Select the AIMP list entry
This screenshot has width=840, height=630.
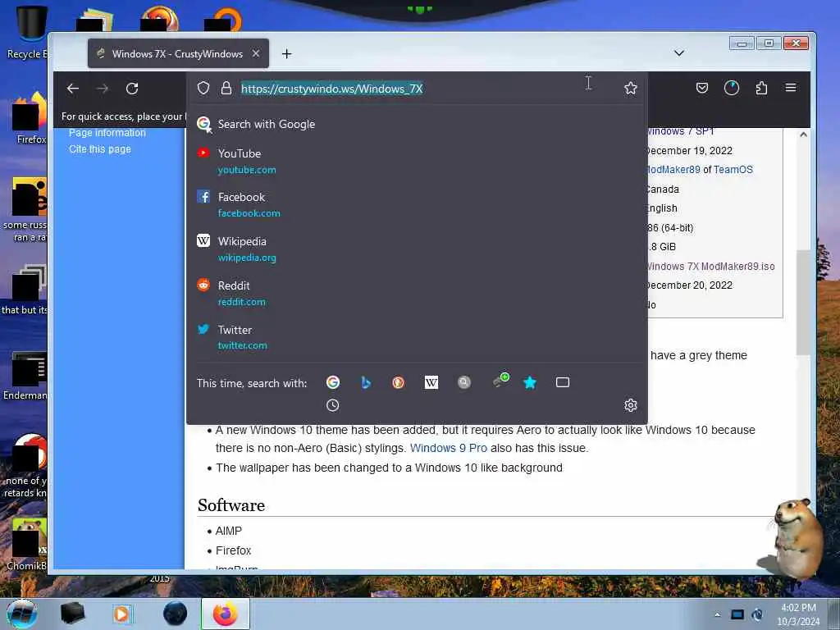click(x=229, y=531)
